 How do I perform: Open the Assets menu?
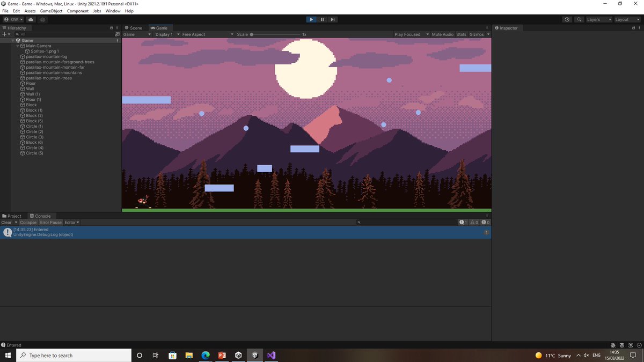pos(30,11)
